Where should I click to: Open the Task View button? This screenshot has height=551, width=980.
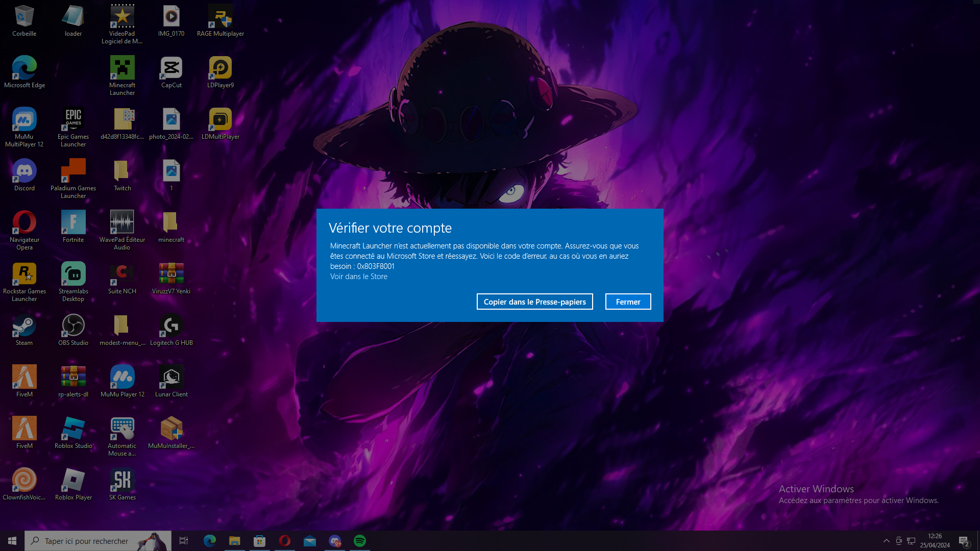(184, 541)
